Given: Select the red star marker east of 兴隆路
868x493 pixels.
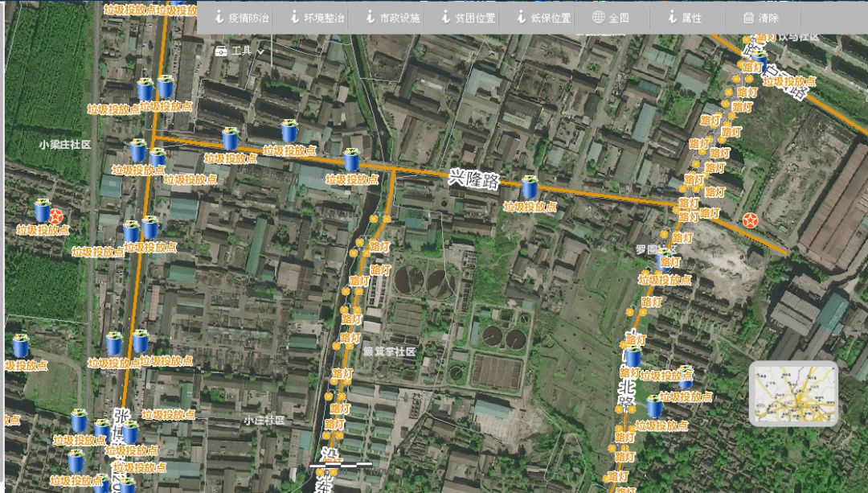Looking at the screenshot, I should tap(750, 220).
